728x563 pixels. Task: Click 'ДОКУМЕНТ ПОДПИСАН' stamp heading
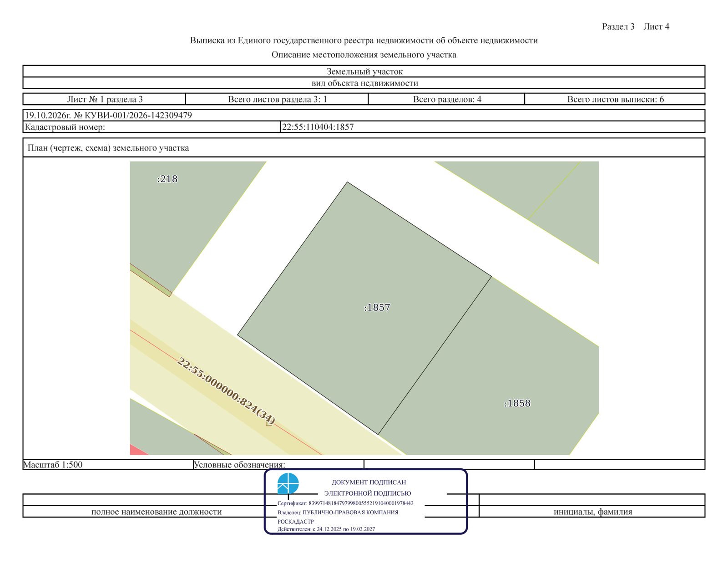pos(369,482)
